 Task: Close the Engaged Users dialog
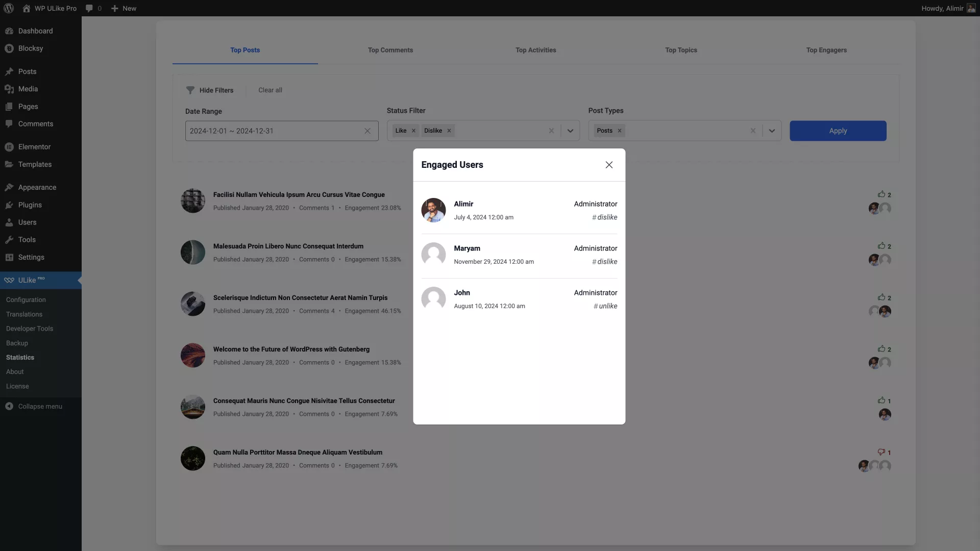(x=609, y=165)
